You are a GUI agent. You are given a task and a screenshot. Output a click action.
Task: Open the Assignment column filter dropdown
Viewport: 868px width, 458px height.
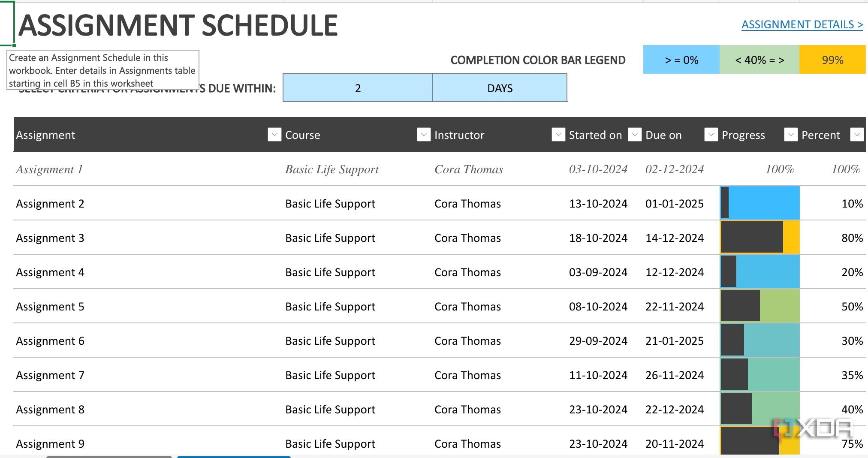click(x=274, y=135)
